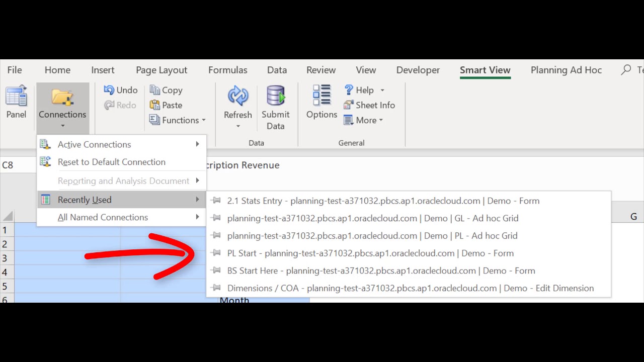
Task: Open Dimensions / COA Edit Dimension
Action: (x=409, y=288)
